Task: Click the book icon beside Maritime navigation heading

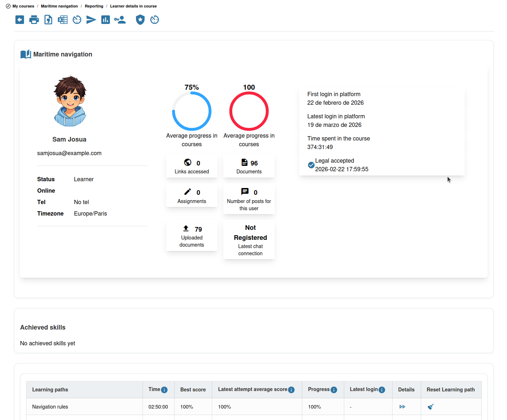Action: [x=26, y=54]
